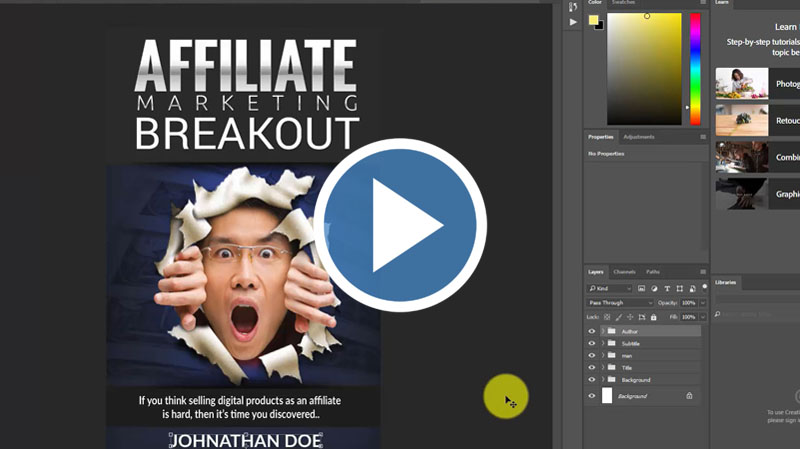Filter layers by adjustment layer icon
The height and width of the screenshot is (449, 800).
[654, 288]
